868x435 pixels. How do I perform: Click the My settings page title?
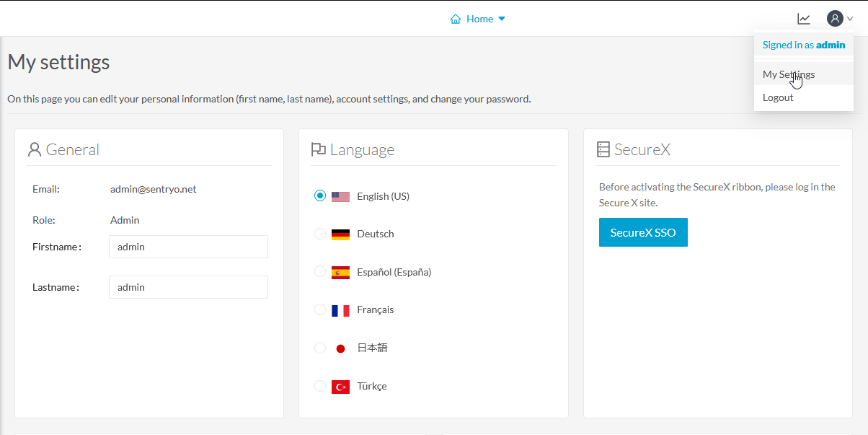pos(59,62)
